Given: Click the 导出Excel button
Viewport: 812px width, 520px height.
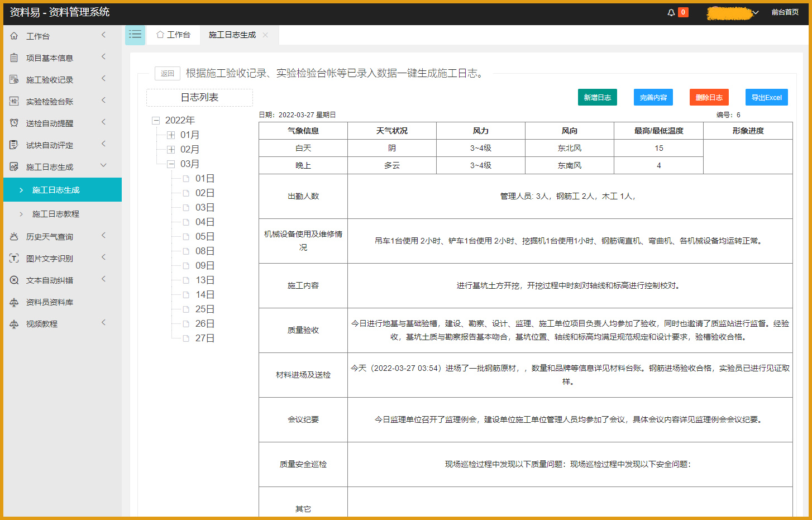Looking at the screenshot, I should click(766, 97).
